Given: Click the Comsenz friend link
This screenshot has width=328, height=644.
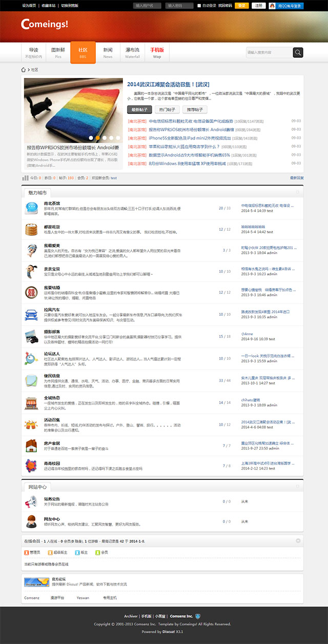Looking at the screenshot, I should (31, 598).
